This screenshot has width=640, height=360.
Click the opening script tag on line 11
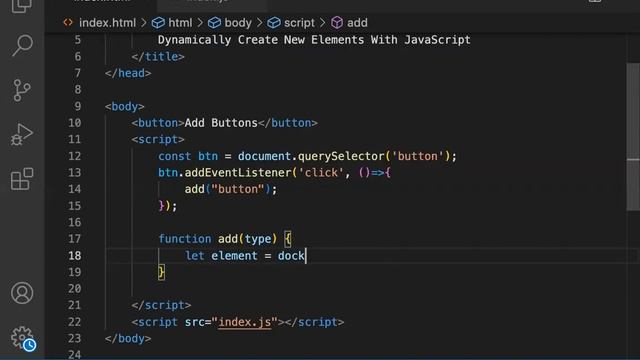[158, 140]
